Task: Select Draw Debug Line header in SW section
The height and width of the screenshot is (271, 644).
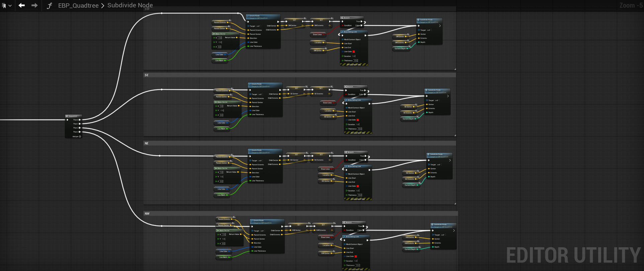Action: tap(354, 32)
